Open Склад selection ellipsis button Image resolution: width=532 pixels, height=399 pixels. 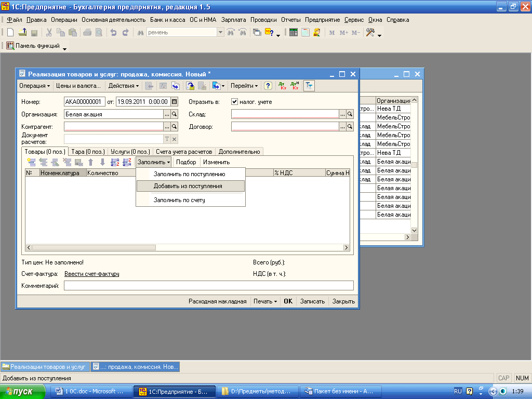pyautogui.click(x=343, y=114)
